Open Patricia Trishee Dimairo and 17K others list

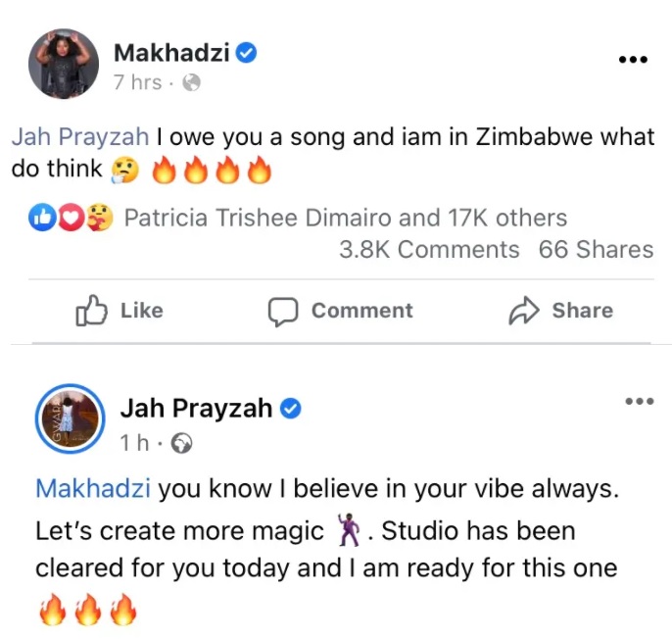tap(346, 218)
